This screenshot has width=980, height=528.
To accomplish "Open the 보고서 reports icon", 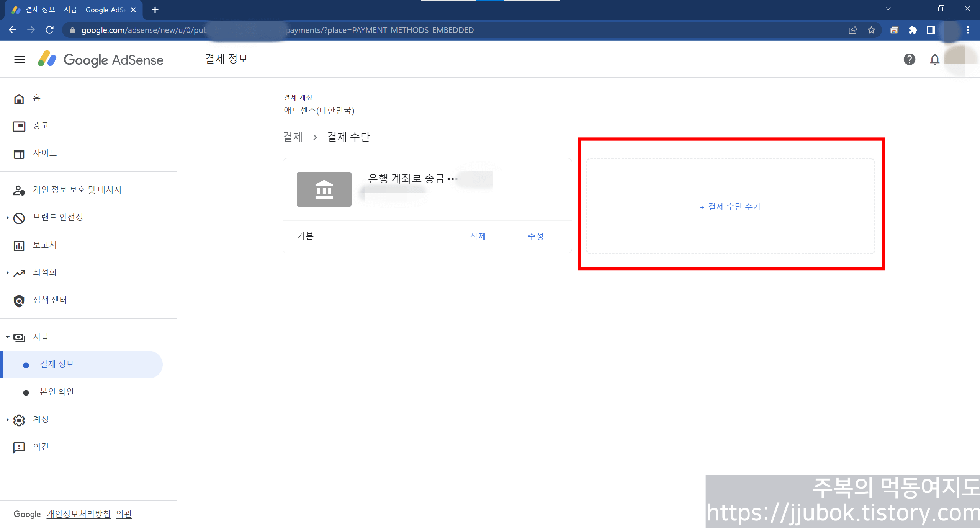I will [x=19, y=245].
